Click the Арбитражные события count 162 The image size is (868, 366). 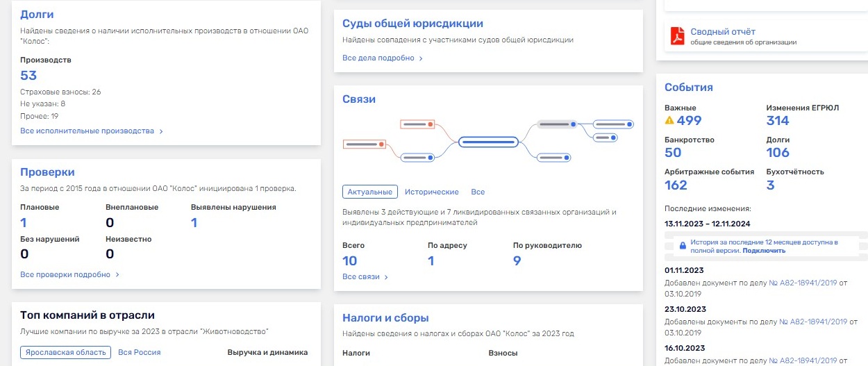[x=676, y=185]
